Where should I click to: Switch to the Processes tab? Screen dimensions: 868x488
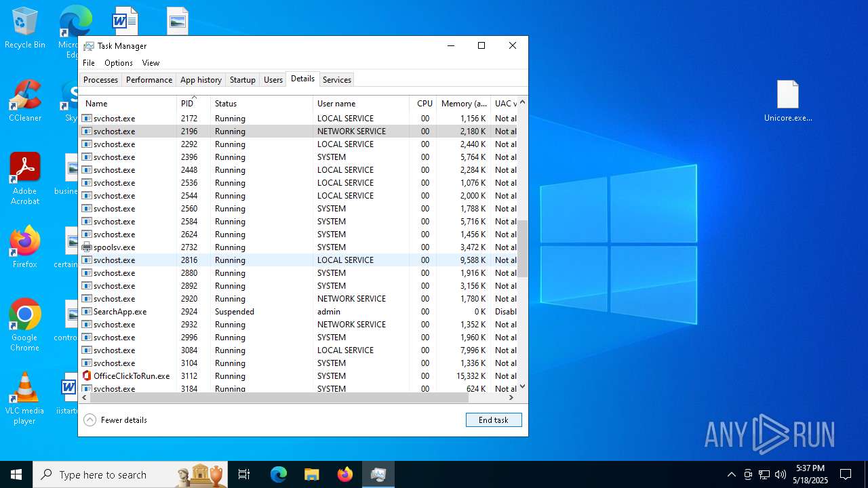pyautogui.click(x=100, y=80)
